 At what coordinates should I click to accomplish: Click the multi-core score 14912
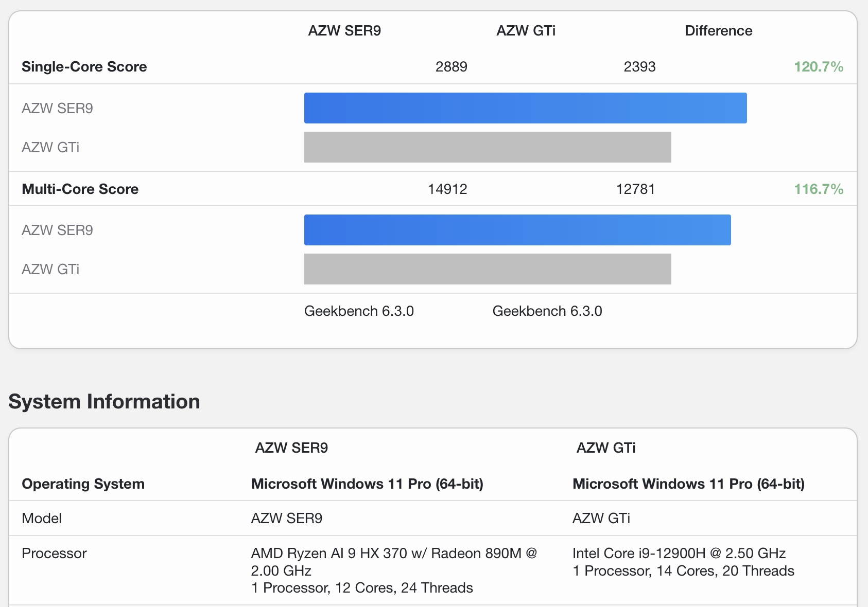[447, 189]
